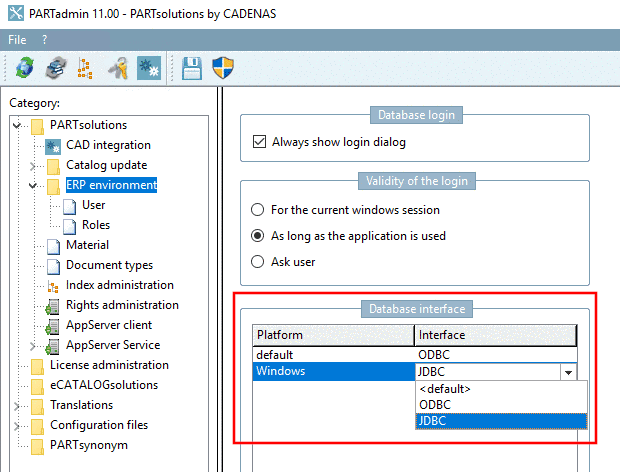Image resolution: width=620 pixels, height=472 pixels.
Task: Click the Catalog update folder icon
Action: coord(53,166)
